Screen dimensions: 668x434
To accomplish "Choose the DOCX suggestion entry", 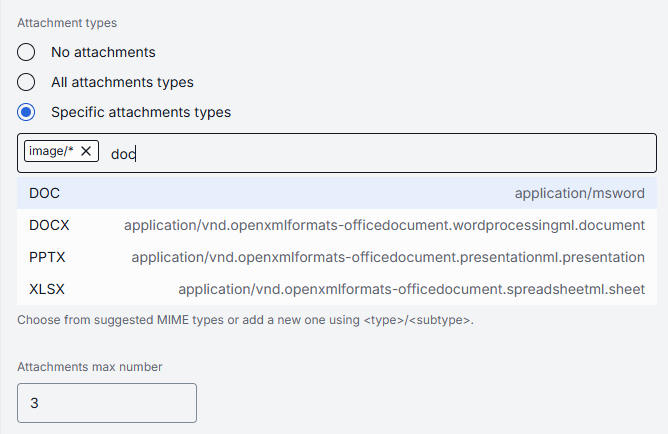I will coord(49,225).
